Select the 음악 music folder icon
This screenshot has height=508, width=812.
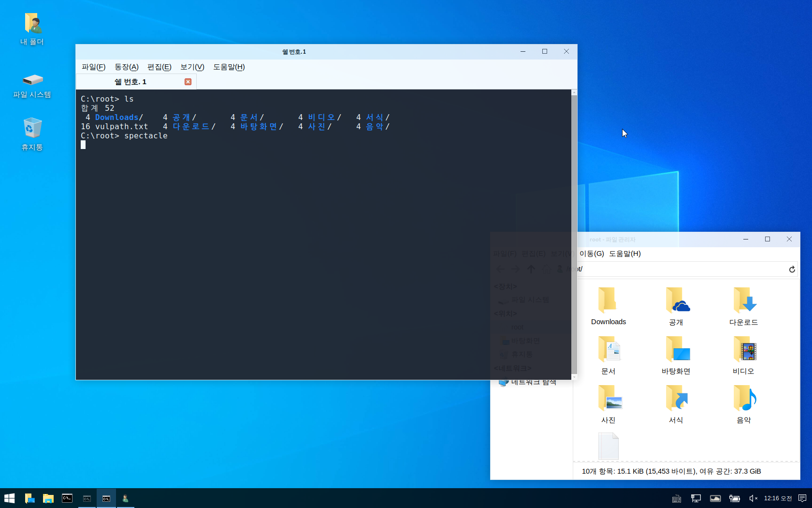coord(744,404)
